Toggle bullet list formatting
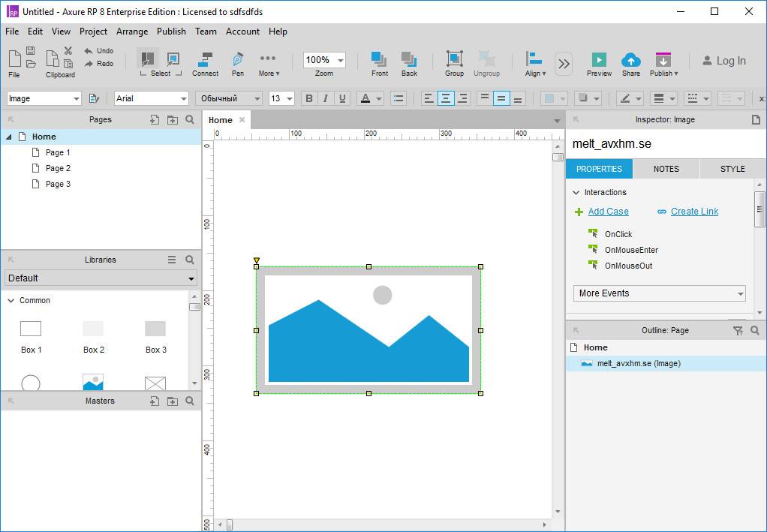The width and height of the screenshot is (767, 532). coord(399,98)
